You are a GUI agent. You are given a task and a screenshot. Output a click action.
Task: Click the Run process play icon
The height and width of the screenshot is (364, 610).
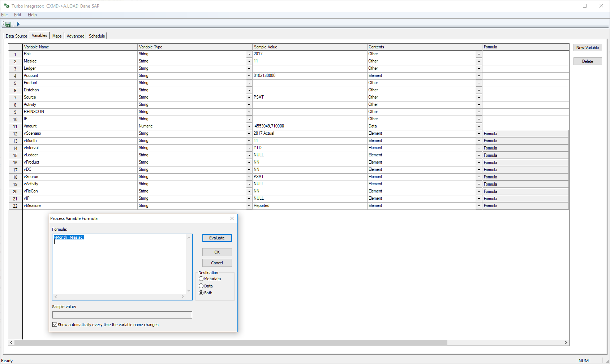18,24
